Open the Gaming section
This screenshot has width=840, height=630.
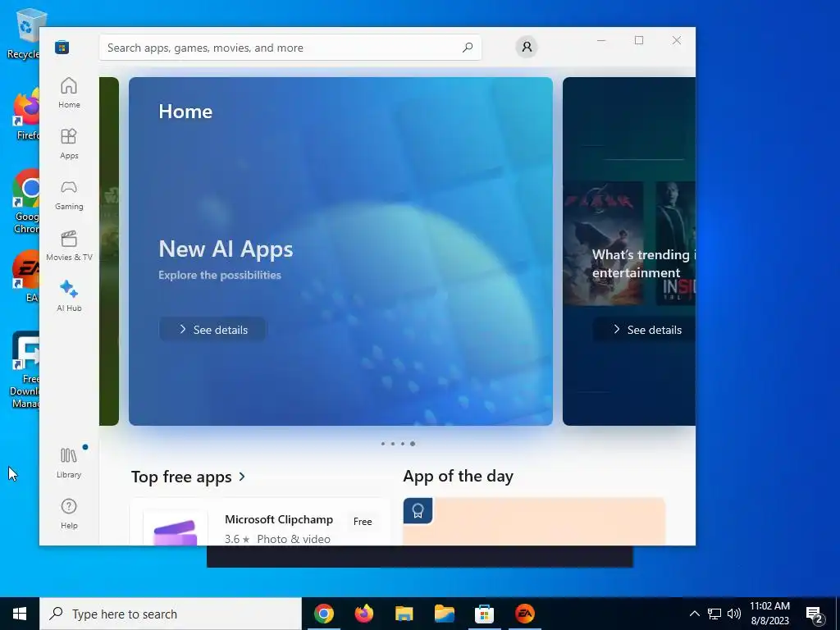click(x=69, y=194)
